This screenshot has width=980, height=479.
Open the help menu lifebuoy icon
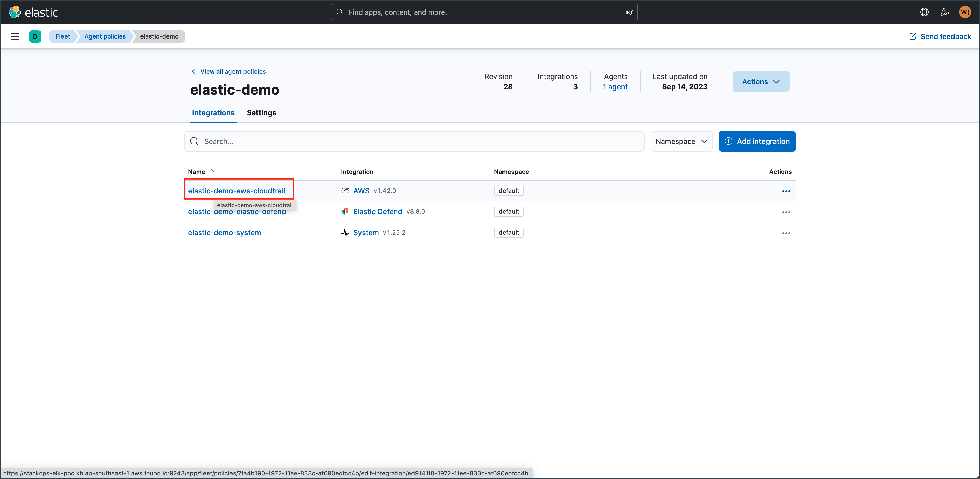[x=924, y=12]
